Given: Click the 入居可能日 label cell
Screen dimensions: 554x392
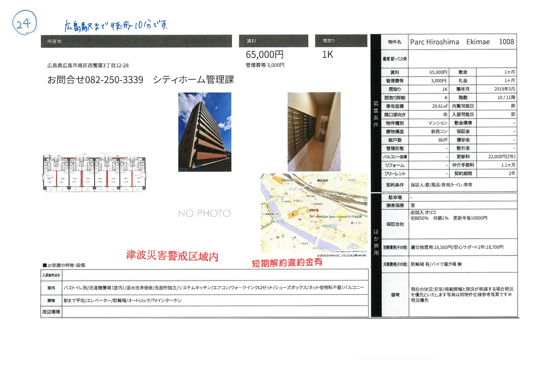Looking at the screenshot, I should click(463, 115).
